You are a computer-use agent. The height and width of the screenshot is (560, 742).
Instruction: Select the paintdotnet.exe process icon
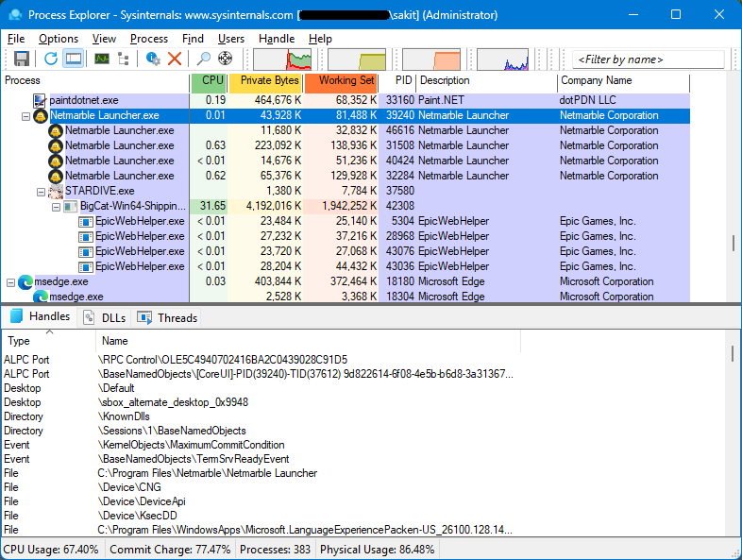click(40, 100)
